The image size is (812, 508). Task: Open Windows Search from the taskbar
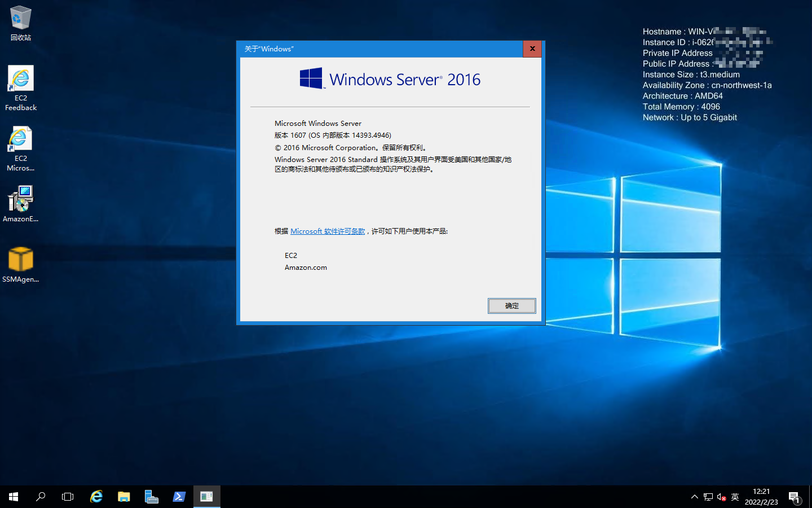pyautogui.click(x=40, y=496)
